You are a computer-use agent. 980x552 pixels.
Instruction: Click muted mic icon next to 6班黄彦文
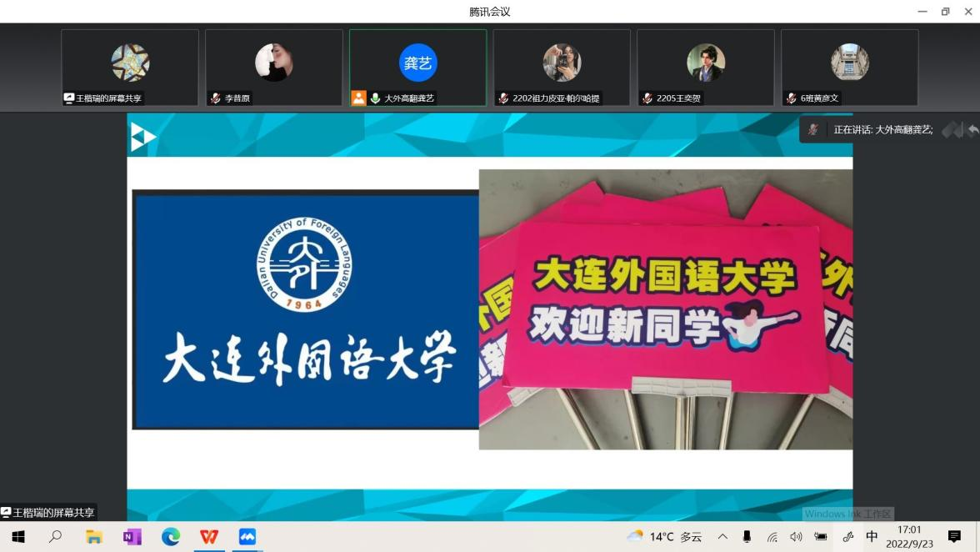791,98
